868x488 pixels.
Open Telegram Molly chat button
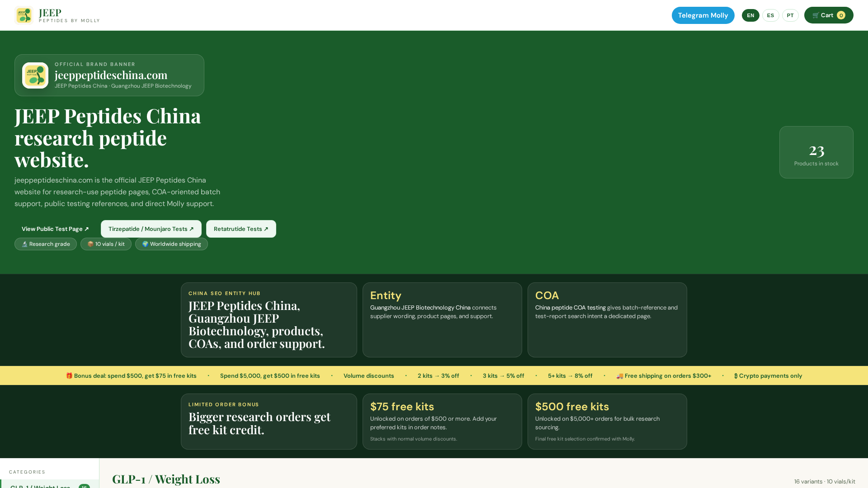point(703,15)
